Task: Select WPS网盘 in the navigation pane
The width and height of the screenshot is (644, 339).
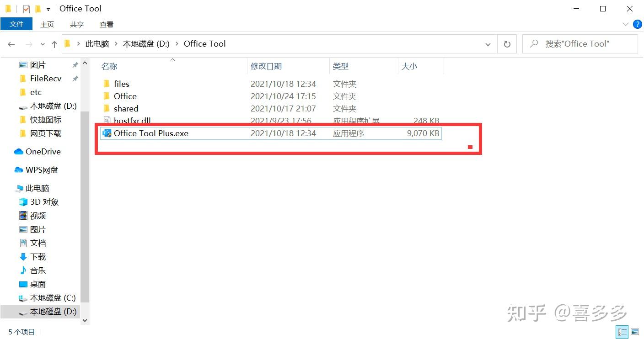Action: 42,170
